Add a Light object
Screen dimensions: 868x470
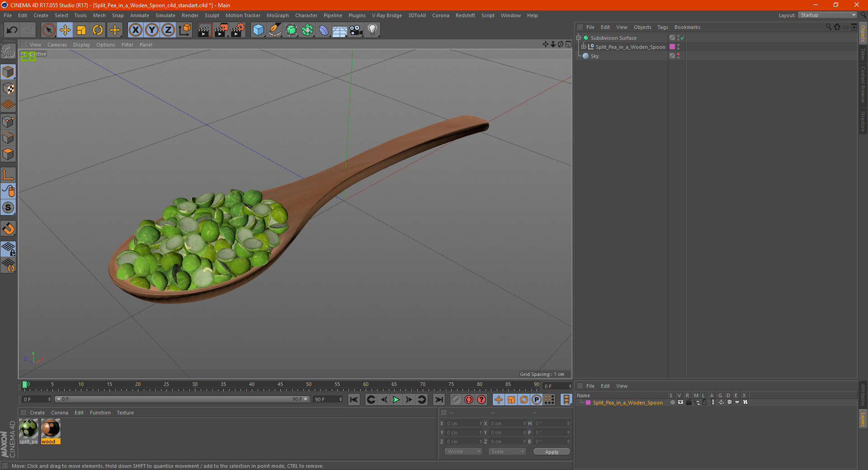[373, 30]
